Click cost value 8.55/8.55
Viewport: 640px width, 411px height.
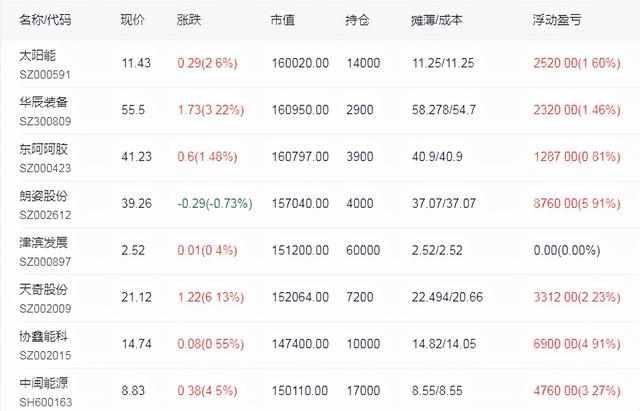tap(437, 391)
